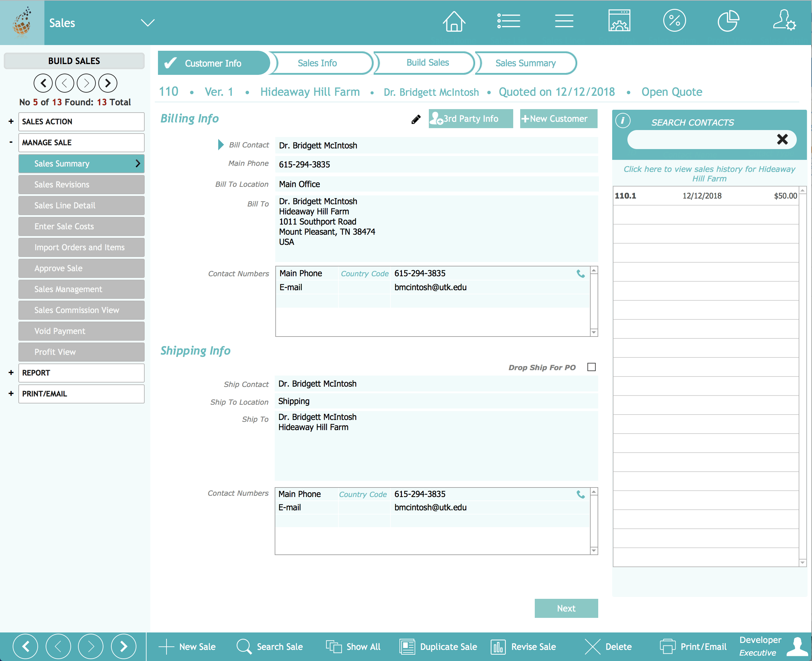Click the app logo globe icon

[x=22, y=22]
